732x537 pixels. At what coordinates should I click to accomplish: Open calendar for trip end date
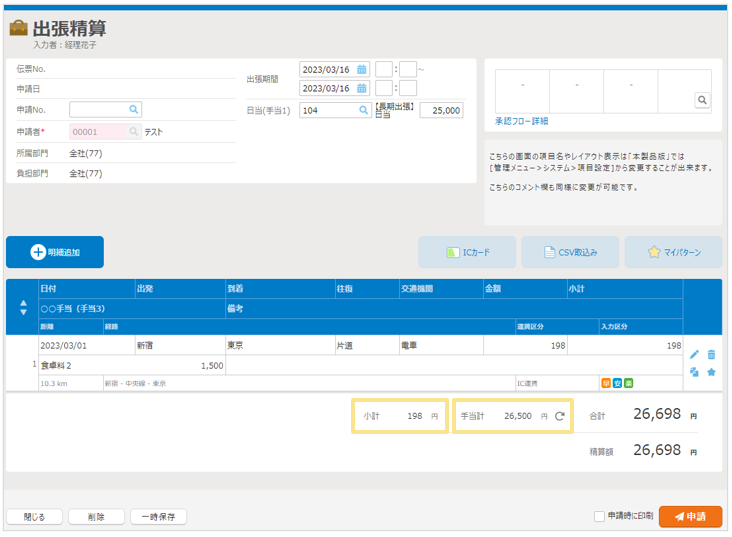pyautogui.click(x=362, y=89)
